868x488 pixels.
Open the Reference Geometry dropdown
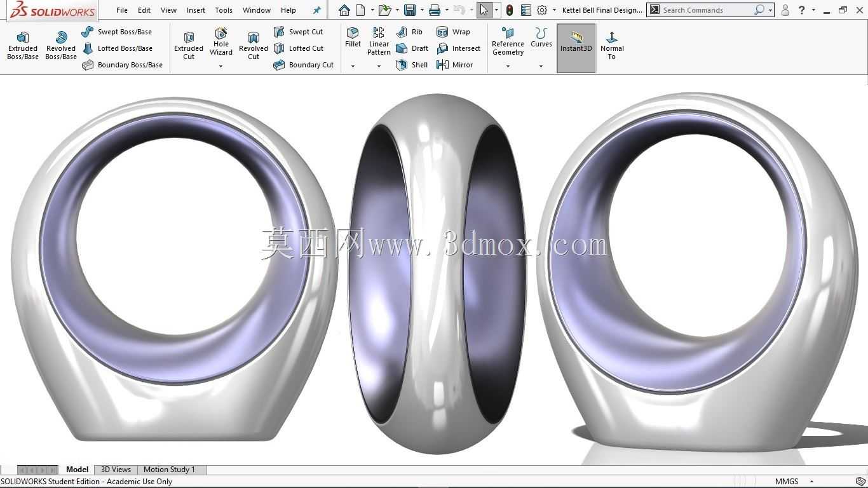[x=508, y=66]
